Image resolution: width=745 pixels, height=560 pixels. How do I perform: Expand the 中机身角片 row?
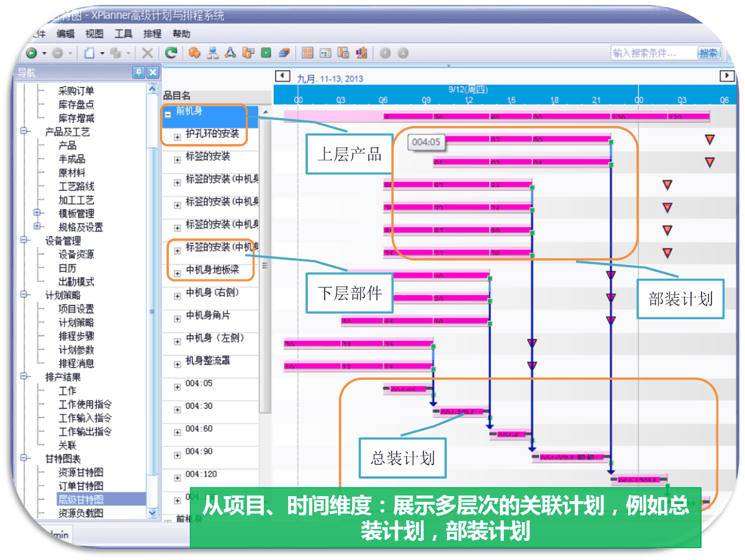click(178, 318)
